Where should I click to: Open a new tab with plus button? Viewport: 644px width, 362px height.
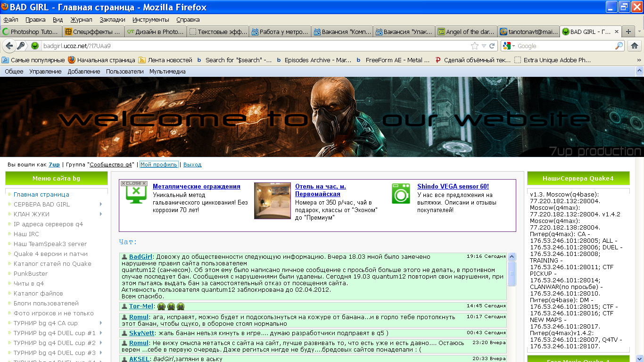point(628,32)
